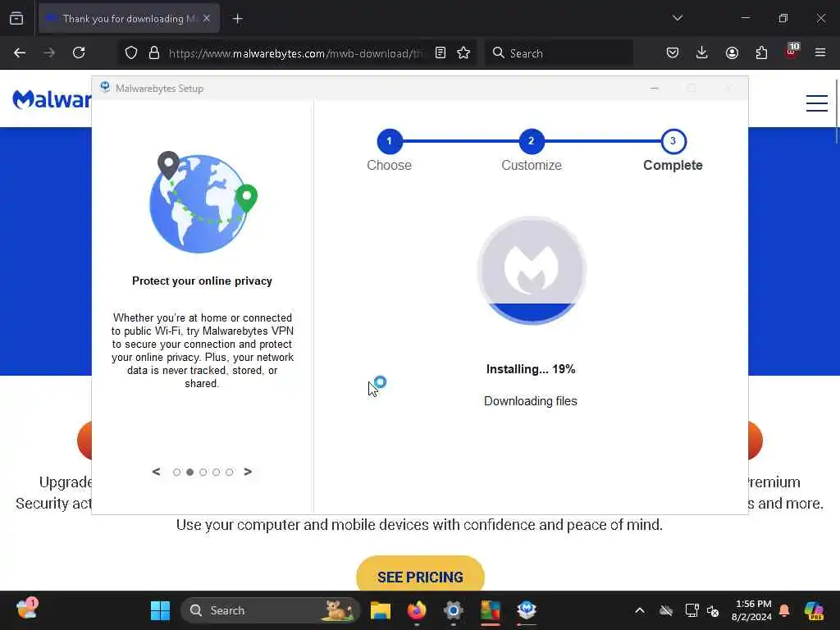This screenshot has width=840, height=630.
Task: Click the taskbar Search box
Action: tap(271, 610)
